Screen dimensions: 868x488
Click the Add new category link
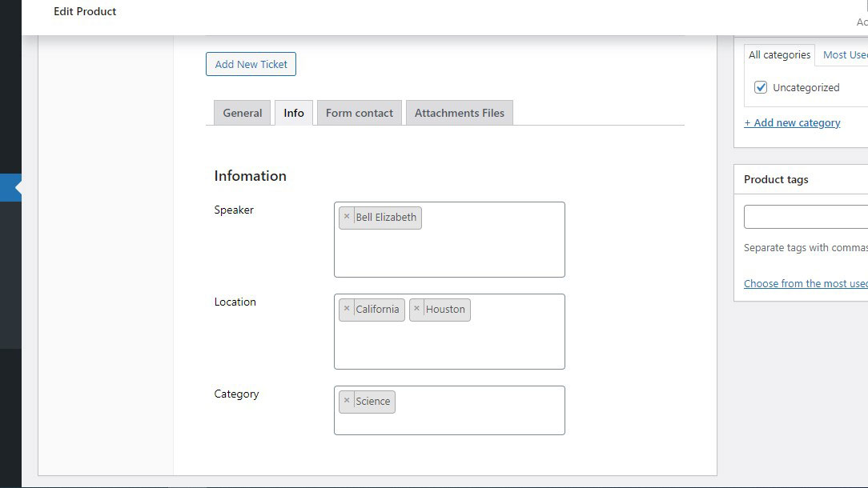point(792,122)
